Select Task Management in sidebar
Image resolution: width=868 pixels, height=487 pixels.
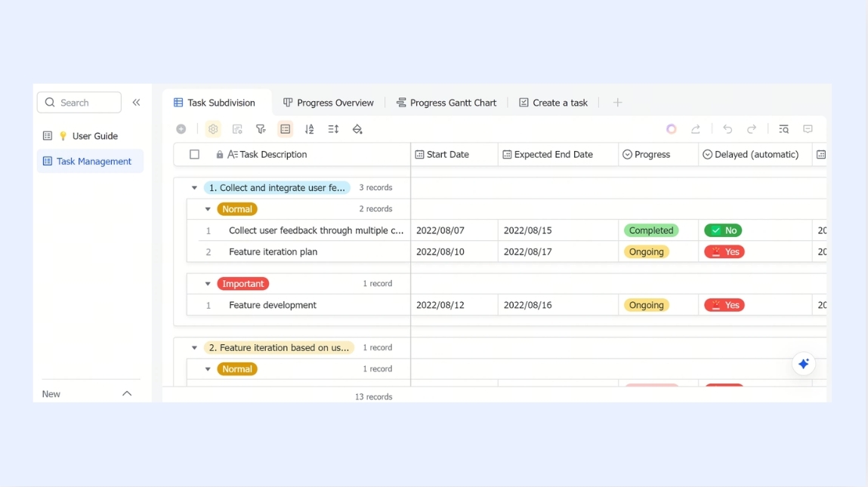tap(90, 161)
